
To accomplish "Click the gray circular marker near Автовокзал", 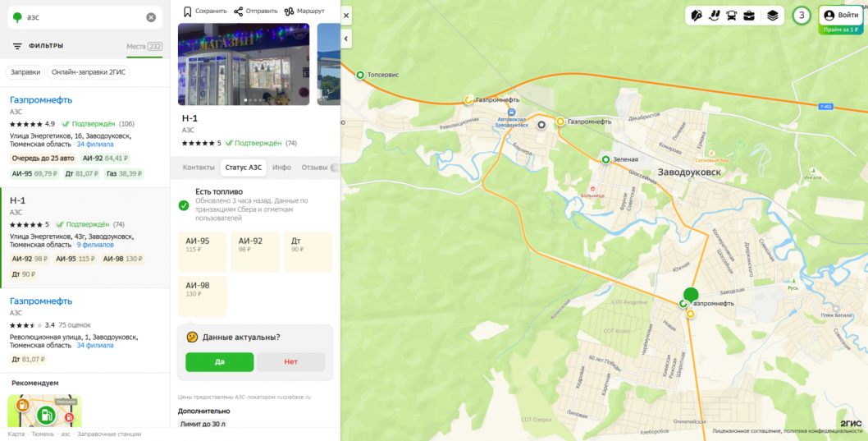I will click(x=541, y=125).
